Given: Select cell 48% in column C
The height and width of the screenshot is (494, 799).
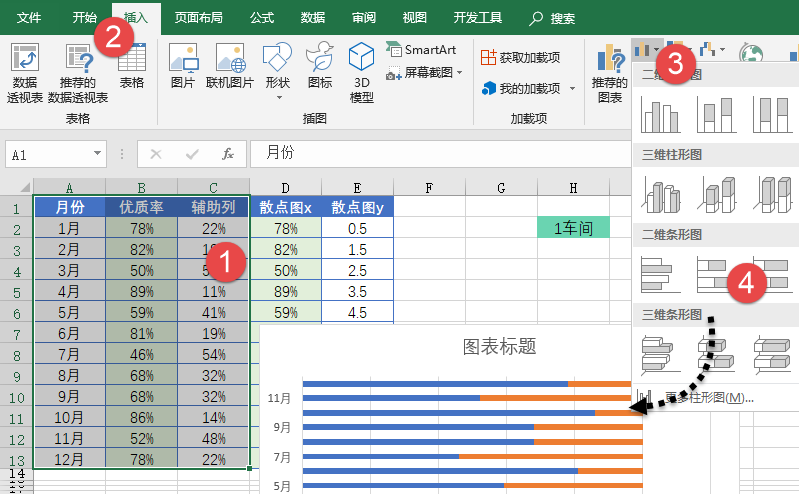Looking at the screenshot, I should click(x=214, y=438).
